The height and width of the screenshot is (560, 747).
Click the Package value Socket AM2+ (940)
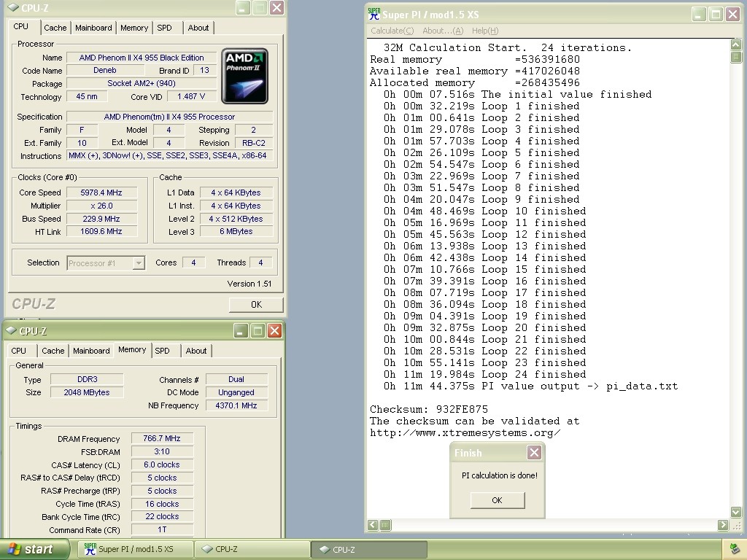pyautogui.click(x=142, y=83)
